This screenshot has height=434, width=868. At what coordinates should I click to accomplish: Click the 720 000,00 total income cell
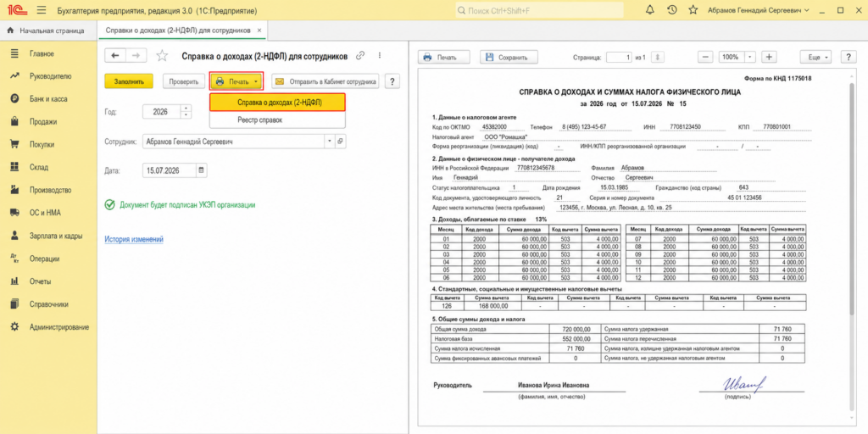[574, 329]
